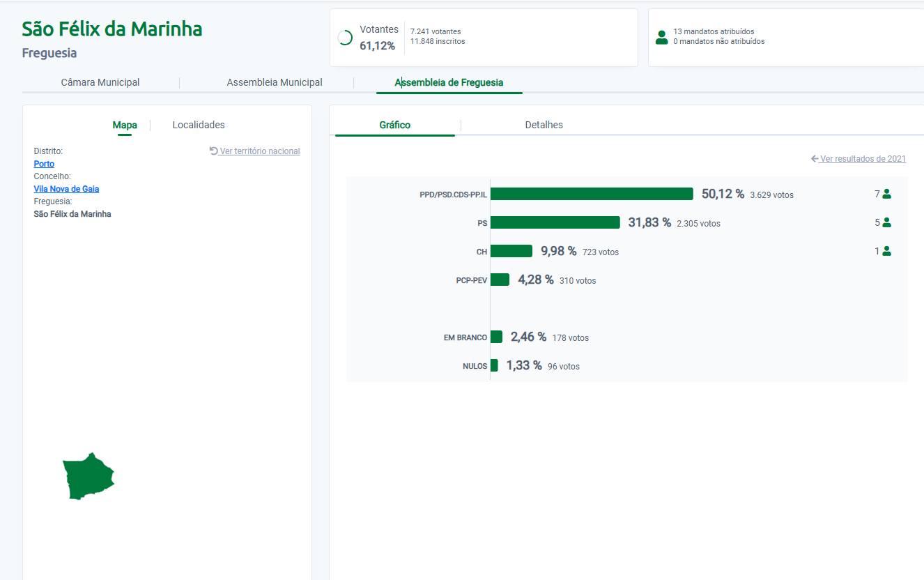Select the Gráfico results tab
The width and height of the screenshot is (924, 580).
395,125
